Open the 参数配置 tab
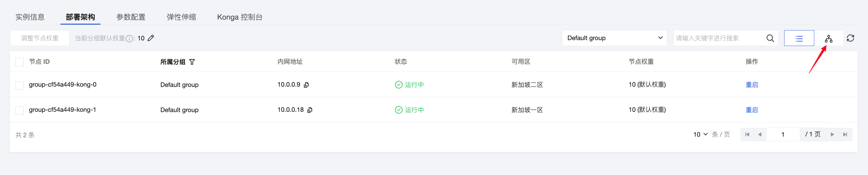 131,17
